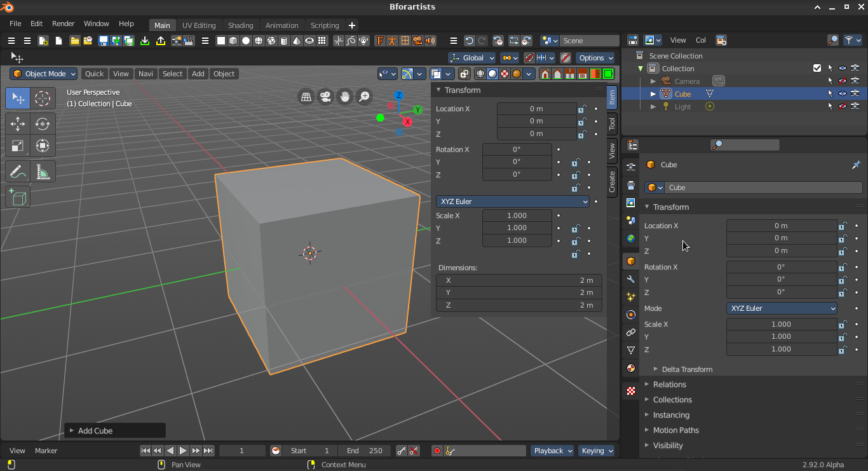The image size is (868, 471).
Task: Switch to the UV Editing workspace tab
Action: pyautogui.click(x=199, y=25)
